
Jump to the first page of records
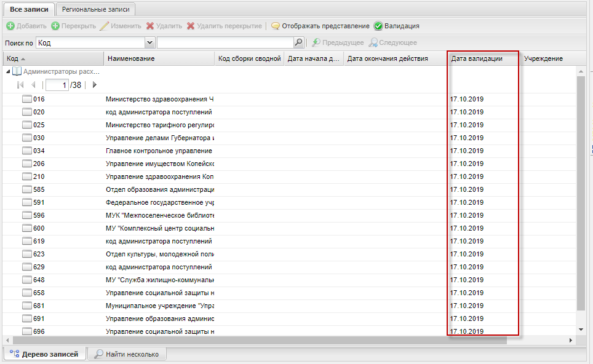[x=20, y=85]
